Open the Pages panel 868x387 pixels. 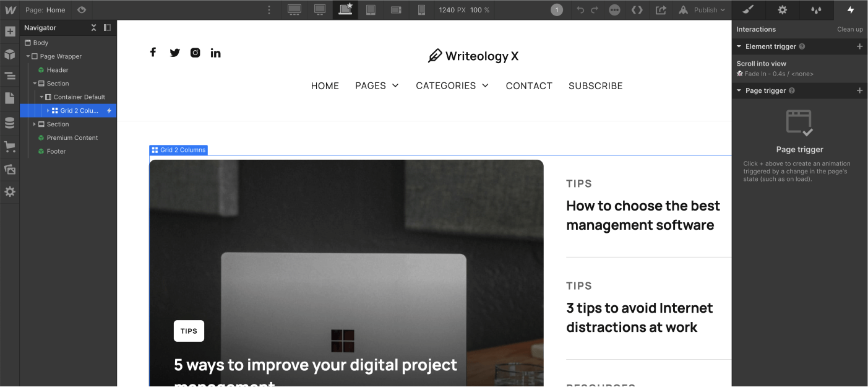(x=10, y=98)
